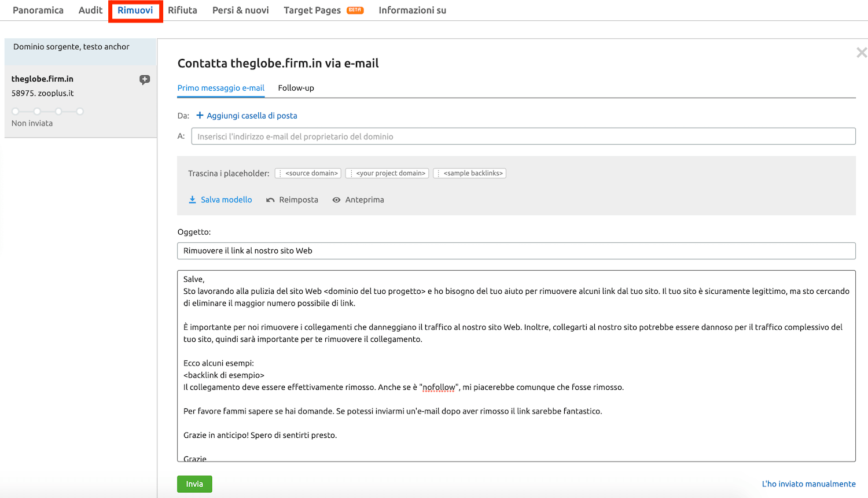
Task: Click the drag handle on <sample backlinks> chip
Action: [439, 174]
